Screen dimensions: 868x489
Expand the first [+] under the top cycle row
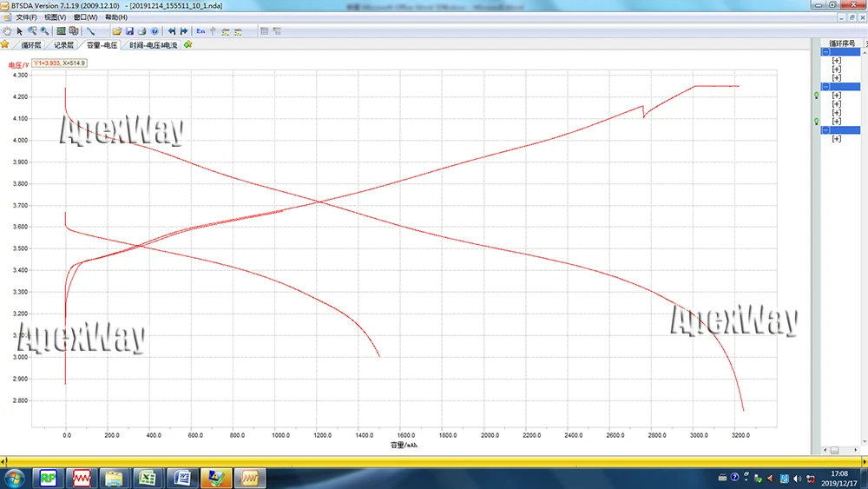point(837,60)
